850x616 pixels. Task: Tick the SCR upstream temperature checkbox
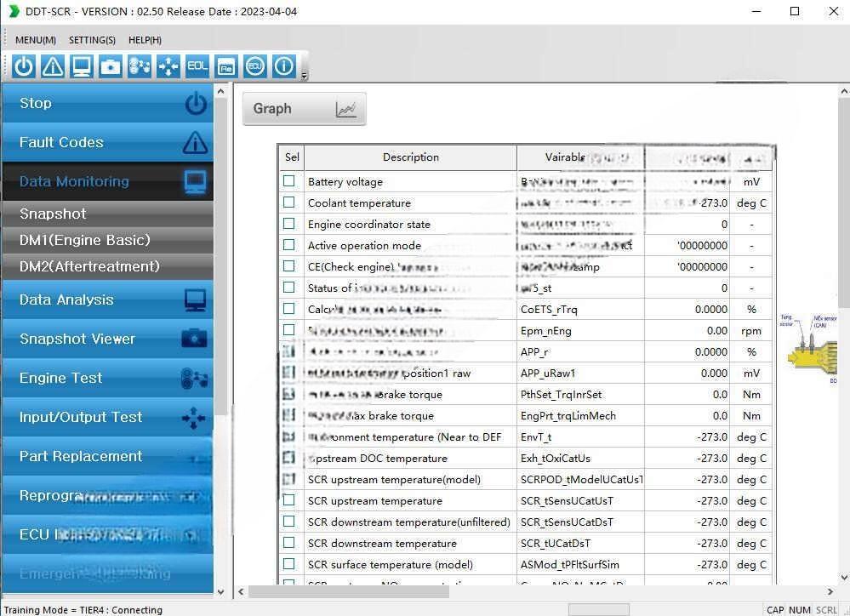click(289, 500)
